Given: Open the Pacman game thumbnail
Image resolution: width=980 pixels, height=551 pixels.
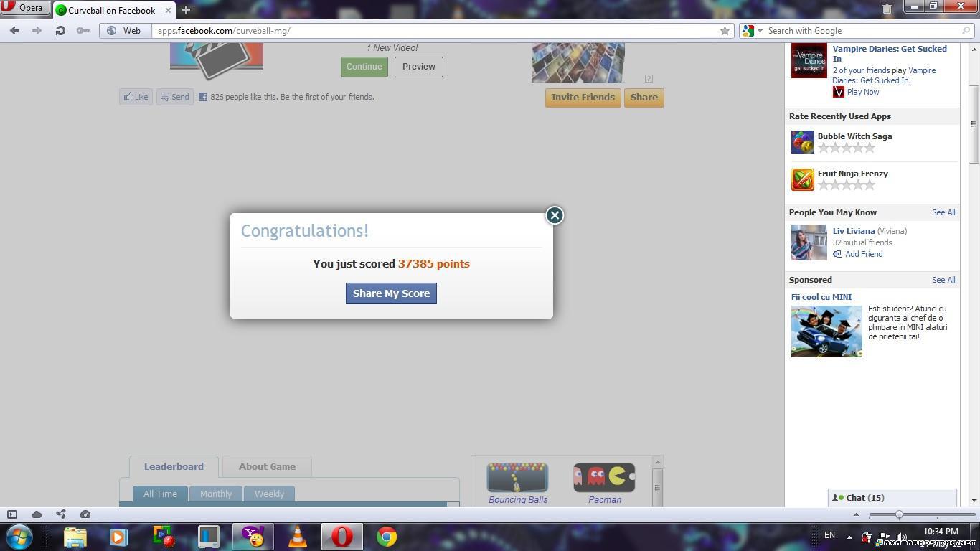Looking at the screenshot, I should point(603,476).
